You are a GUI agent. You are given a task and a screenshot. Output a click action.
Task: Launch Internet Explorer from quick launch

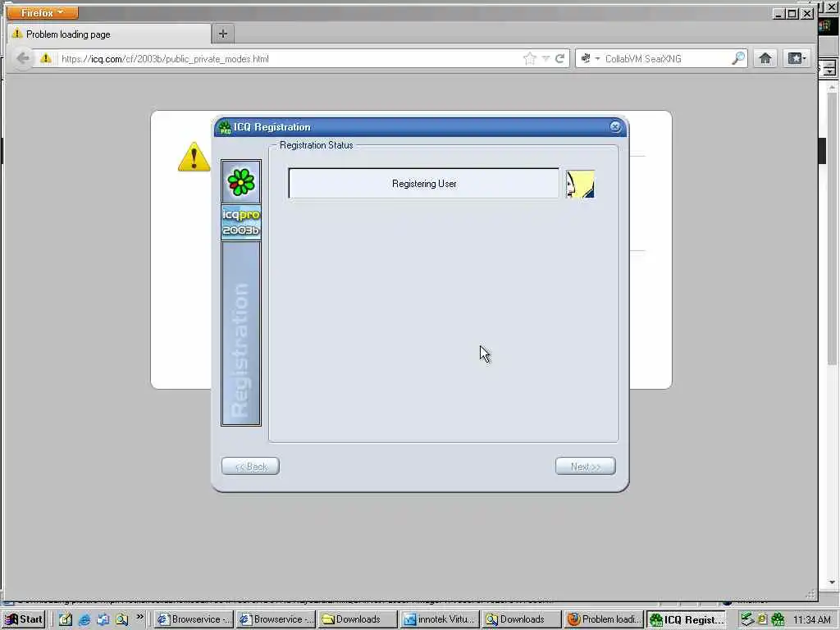(84, 619)
